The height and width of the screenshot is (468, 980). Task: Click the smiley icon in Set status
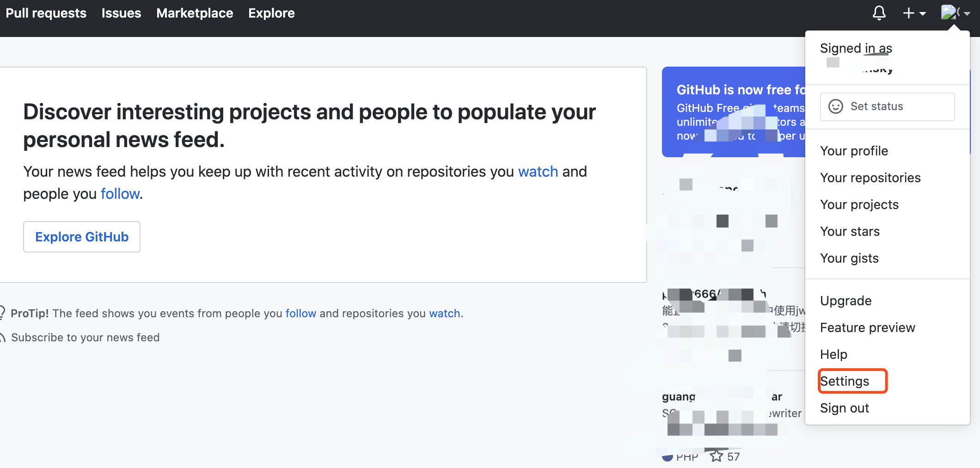coord(835,106)
